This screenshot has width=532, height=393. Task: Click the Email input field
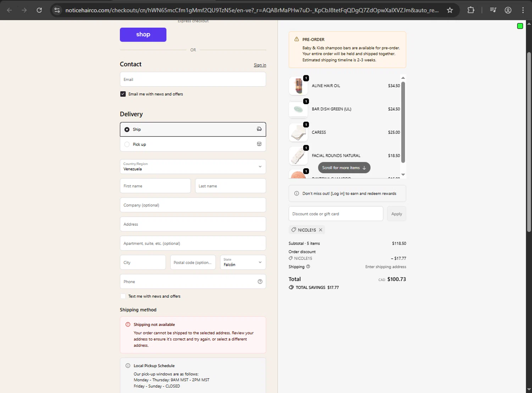pyautogui.click(x=193, y=79)
